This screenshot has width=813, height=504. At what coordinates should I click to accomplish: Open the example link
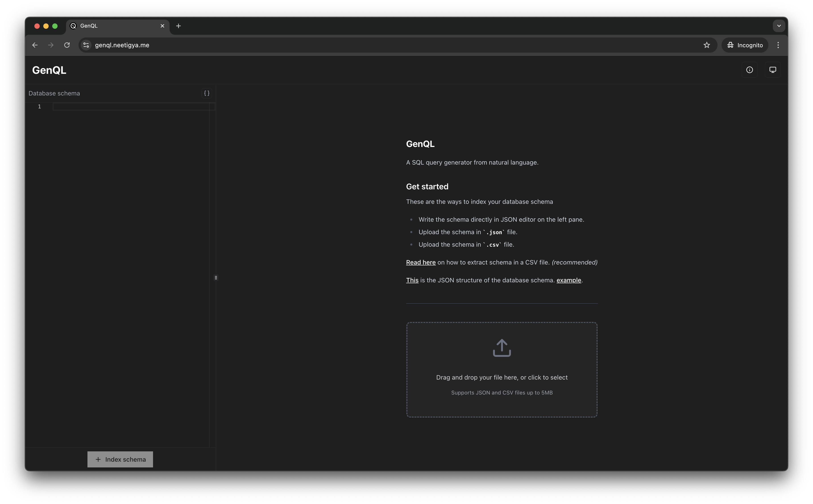coord(568,280)
